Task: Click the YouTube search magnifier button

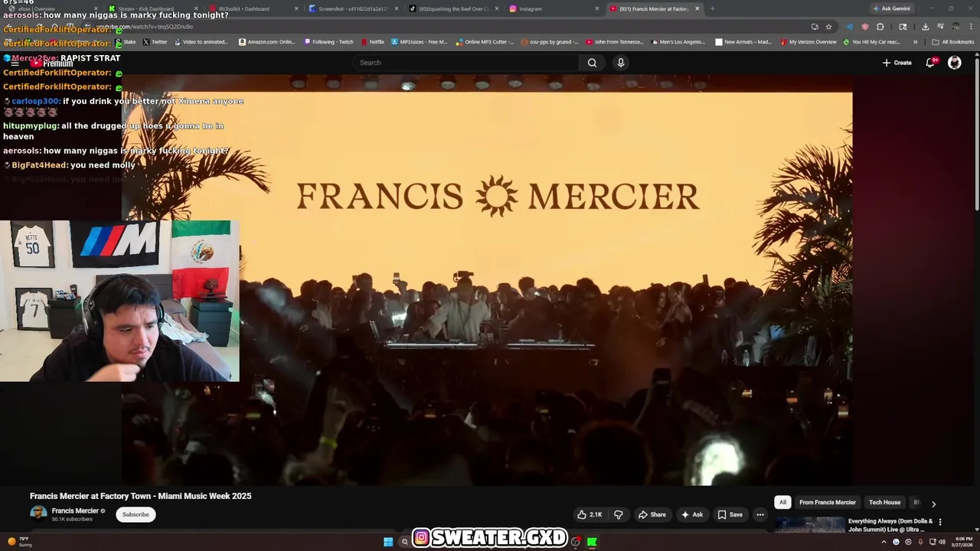Action: [592, 63]
